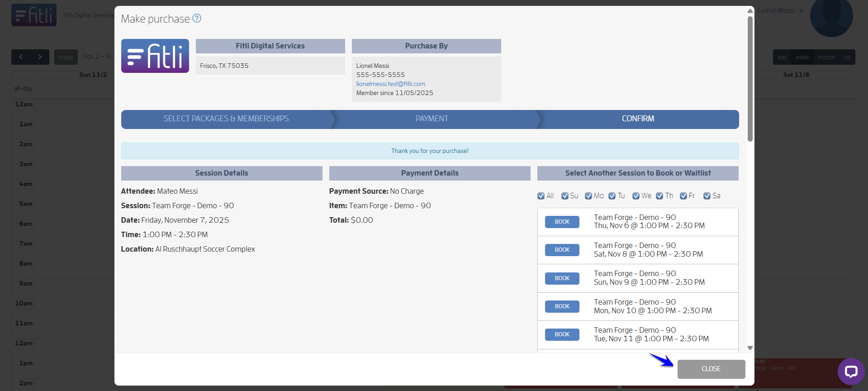Viewport: 868px width, 391px height.
Task: Toggle the Tu day filter checkbox
Action: [x=612, y=196]
